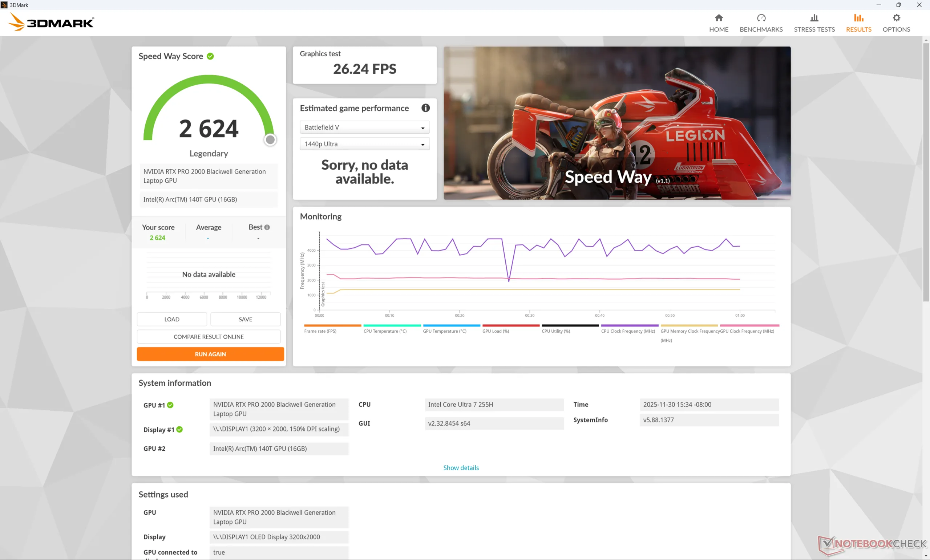Click the info icon beside Best
This screenshot has width=930, height=560.
267,227
